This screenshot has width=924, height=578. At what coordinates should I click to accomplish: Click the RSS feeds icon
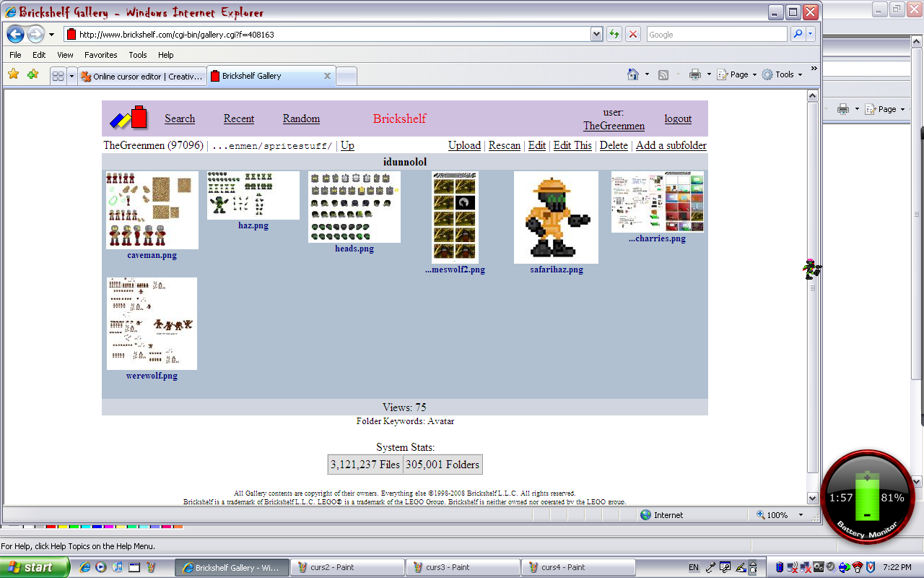(x=663, y=74)
